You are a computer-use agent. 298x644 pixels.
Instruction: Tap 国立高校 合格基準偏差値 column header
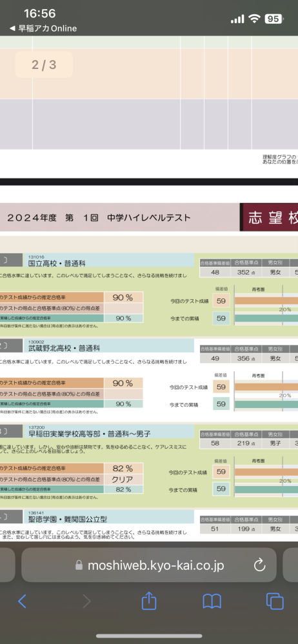pyautogui.click(x=215, y=262)
